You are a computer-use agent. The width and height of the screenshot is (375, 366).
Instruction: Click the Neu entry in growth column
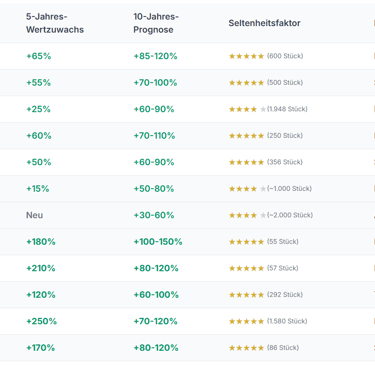point(35,215)
